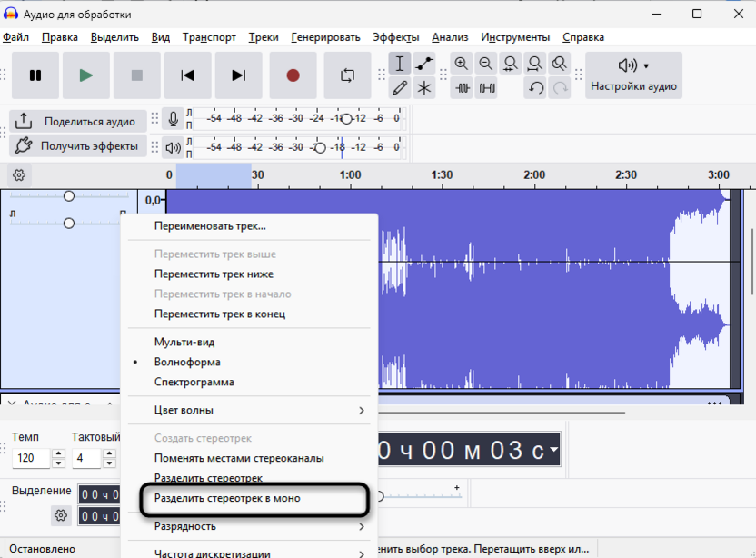Choose Переместить трек ниже
The height and width of the screenshot is (558, 756).
(x=249, y=274)
